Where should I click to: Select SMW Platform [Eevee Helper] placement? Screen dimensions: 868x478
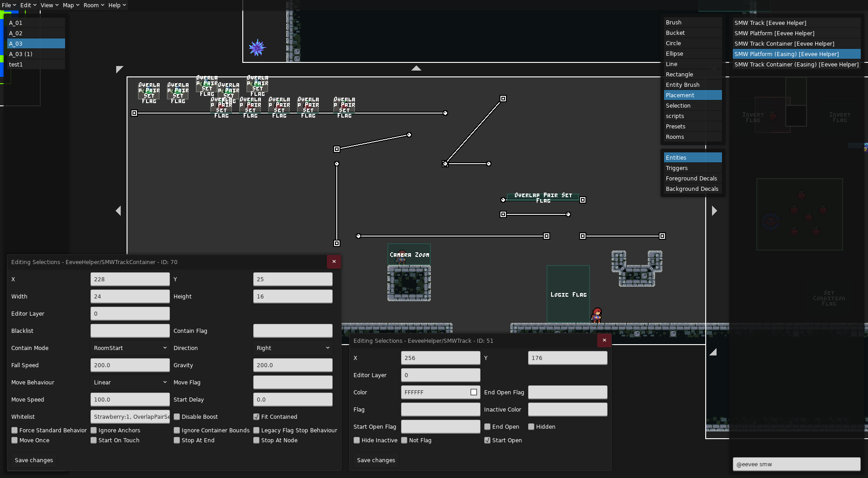pos(797,33)
